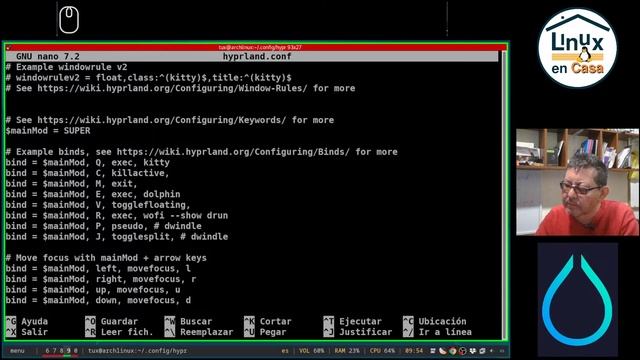The width and height of the screenshot is (640, 360).
Task: Click the presenter webcam thumbnail
Action: click(578, 182)
